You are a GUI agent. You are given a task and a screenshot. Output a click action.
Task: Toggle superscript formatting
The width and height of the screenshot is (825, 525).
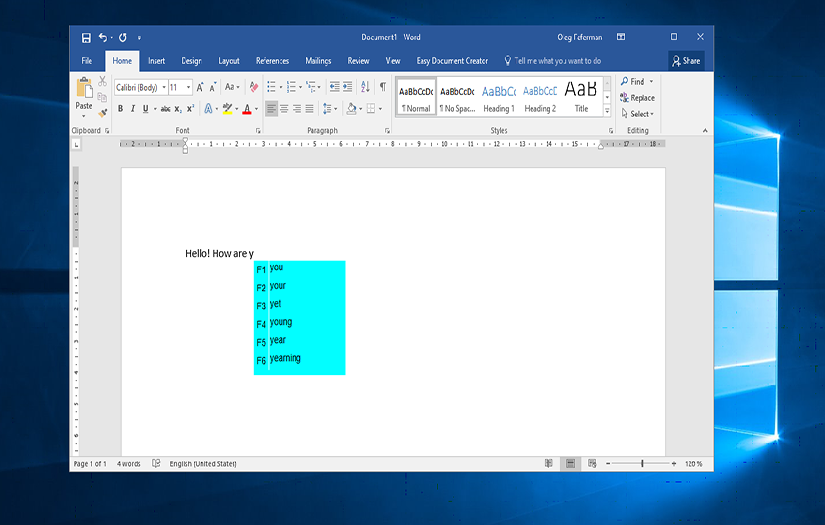point(190,108)
